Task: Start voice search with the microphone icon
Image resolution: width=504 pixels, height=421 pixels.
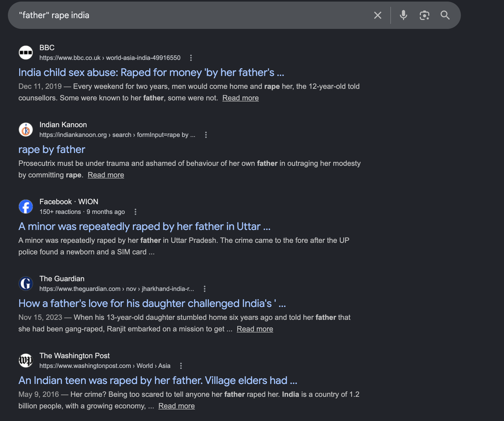Action: pyautogui.click(x=403, y=16)
